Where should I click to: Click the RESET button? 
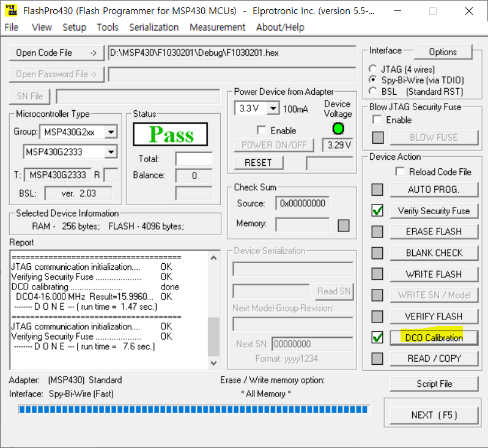tap(258, 163)
